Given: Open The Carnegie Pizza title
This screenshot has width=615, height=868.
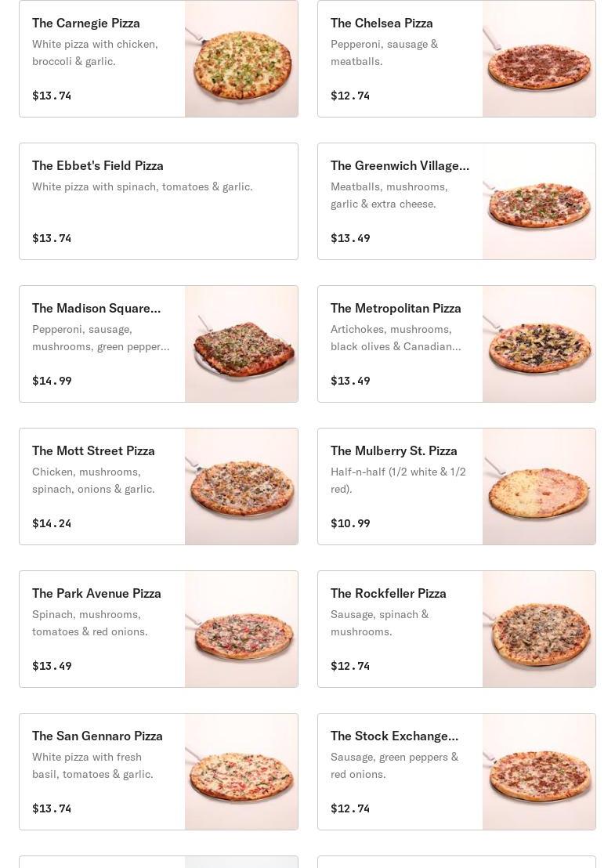Looking at the screenshot, I should pos(86,24).
